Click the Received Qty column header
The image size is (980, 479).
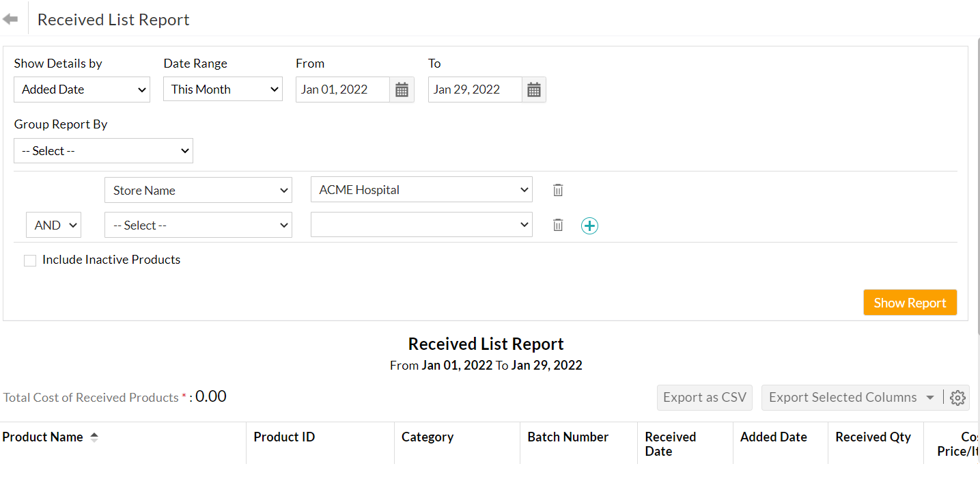click(873, 437)
